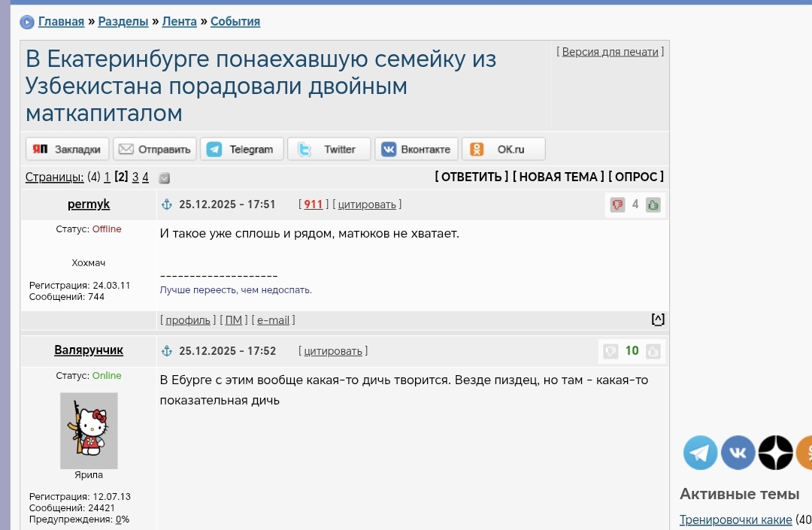Click rating count 10 on Валярунчик's post

coord(632,351)
